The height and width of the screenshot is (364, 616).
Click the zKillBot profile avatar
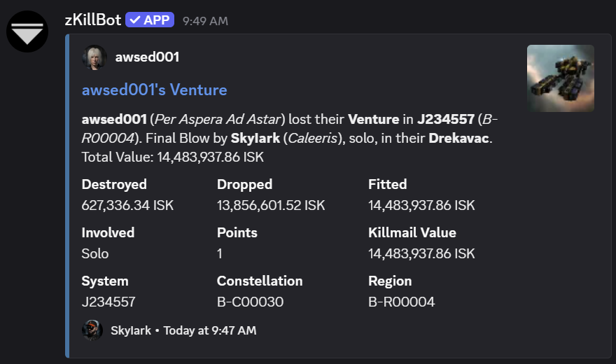pos(27,31)
